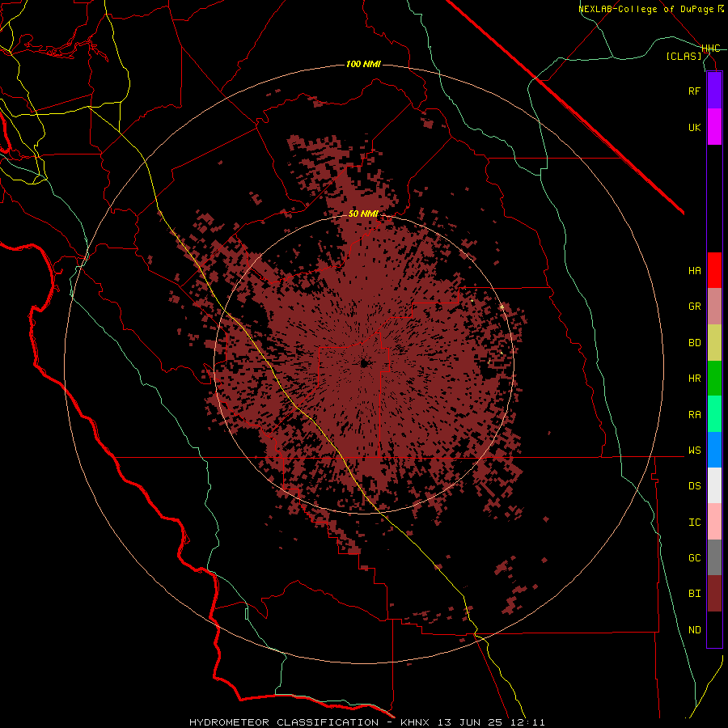Click the GC legend label
The width and height of the screenshot is (728, 728).
(695, 558)
